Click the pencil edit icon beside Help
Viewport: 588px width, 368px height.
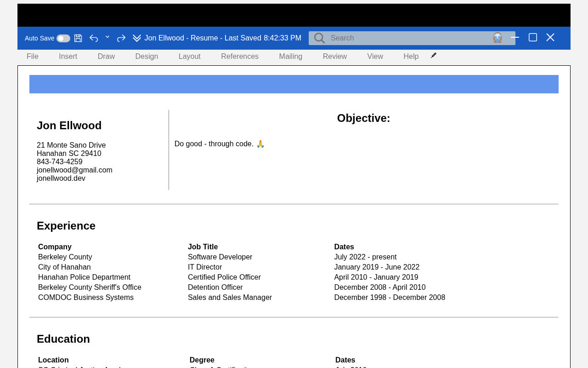(x=434, y=55)
